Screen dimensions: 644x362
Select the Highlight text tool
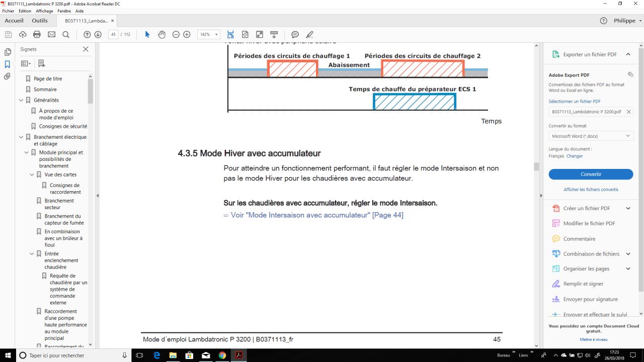pyautogui.click(x=309, y=34)
